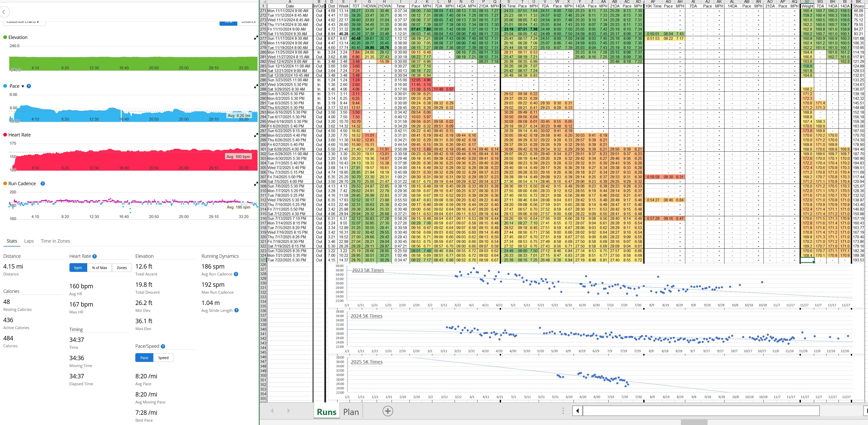The image size is (868, 425).
Task: Open help icon next to Avg Stride Length
Action: point(237,310)
